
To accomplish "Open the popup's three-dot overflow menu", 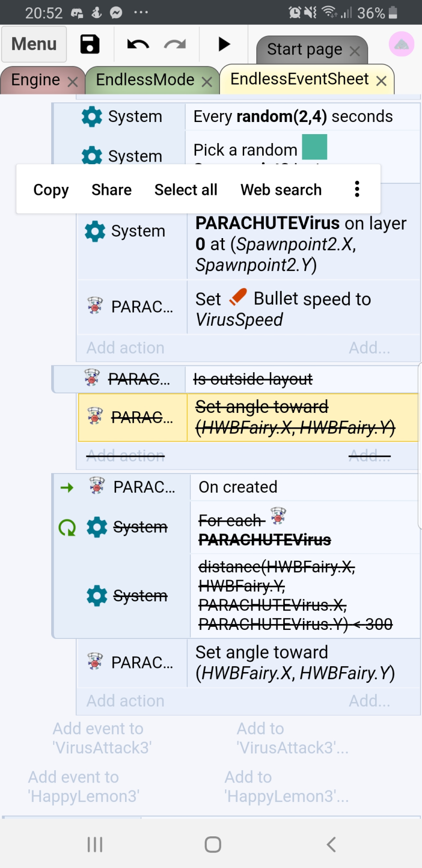I will tap(357, 189).
